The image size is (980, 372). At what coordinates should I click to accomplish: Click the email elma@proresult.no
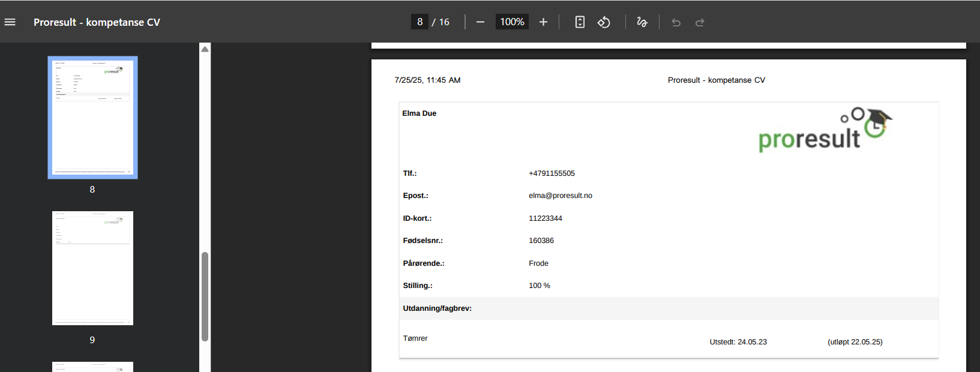[x=561, y=196]
